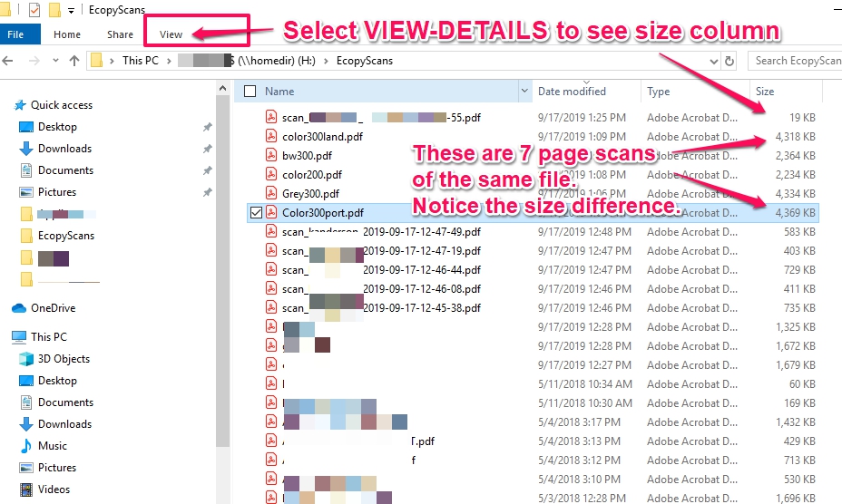Open the View ribbon tab
The image size is (842, 504).
pos(171,34)
